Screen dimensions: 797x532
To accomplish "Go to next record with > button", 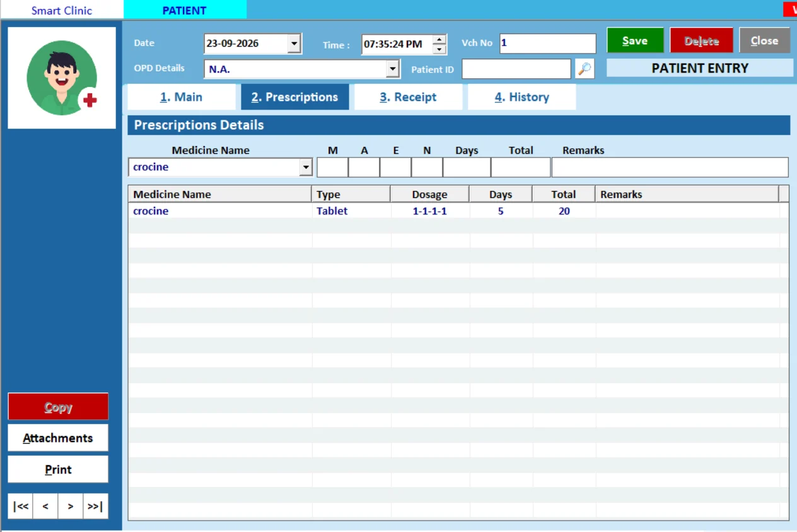I will pos(71,506).
